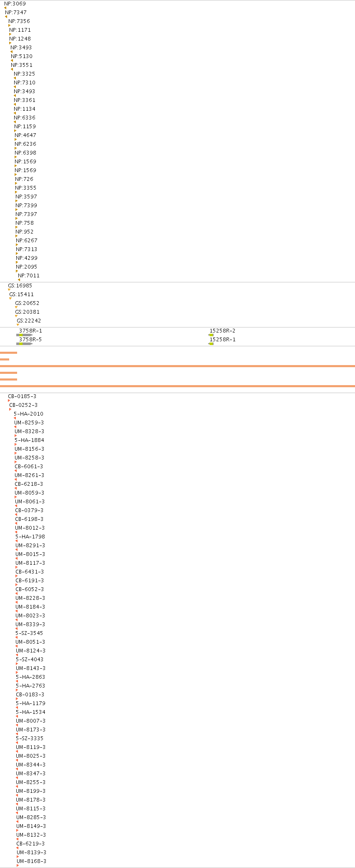Click the 5-HA-2863 label
355x868 pixels.
[x=30, y=677]
